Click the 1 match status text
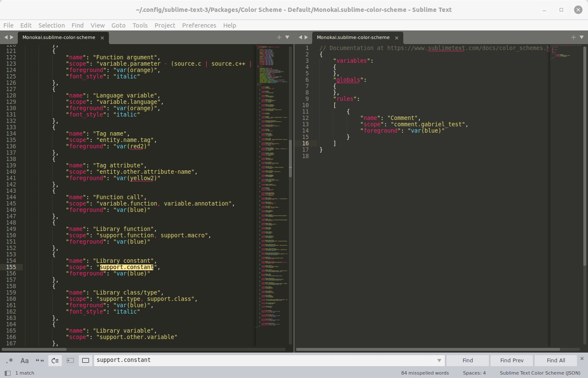The image size is (588, 378). tap(25, 373)
